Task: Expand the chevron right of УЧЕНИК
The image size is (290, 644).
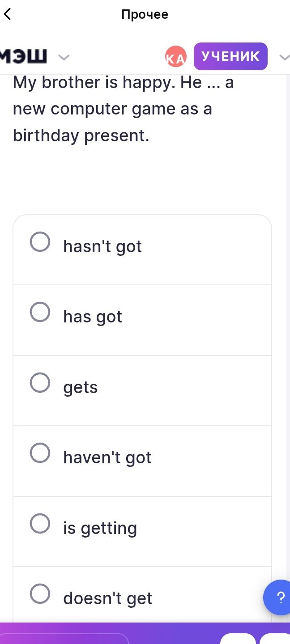Action: pos(285,57)
